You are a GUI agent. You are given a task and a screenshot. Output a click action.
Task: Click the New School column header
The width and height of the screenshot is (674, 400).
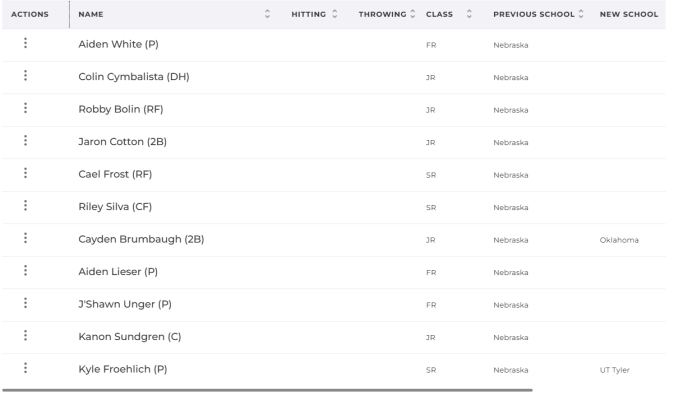click(629, 14)
